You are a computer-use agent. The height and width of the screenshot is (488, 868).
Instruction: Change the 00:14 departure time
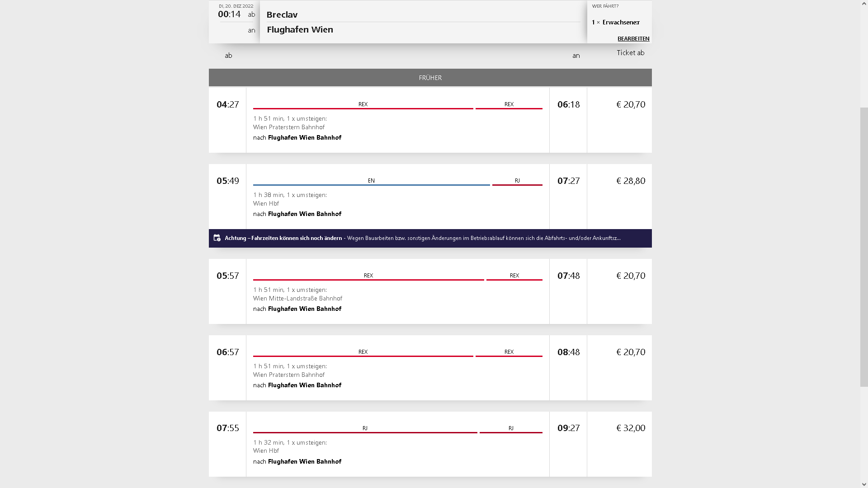click(x=229, y=14)
